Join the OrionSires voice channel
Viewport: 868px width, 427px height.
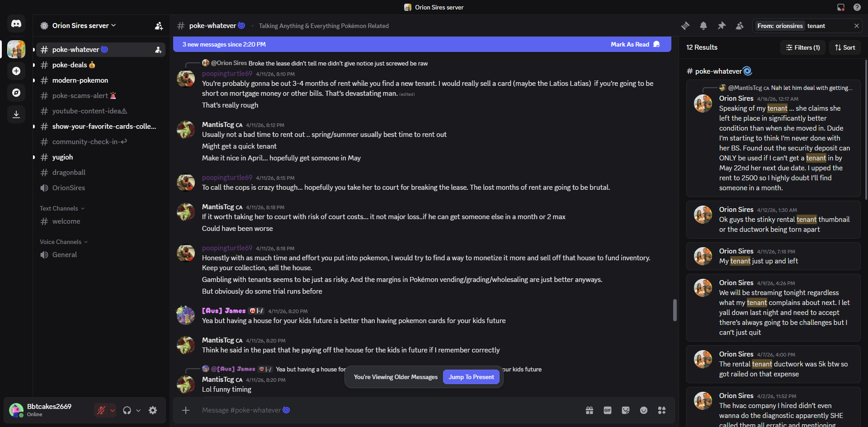(100, 188)
